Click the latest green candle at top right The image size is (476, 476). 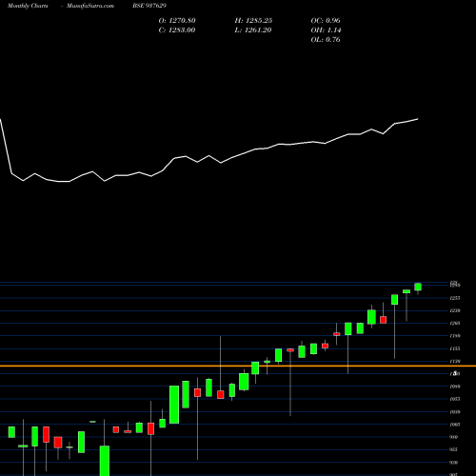418,287
